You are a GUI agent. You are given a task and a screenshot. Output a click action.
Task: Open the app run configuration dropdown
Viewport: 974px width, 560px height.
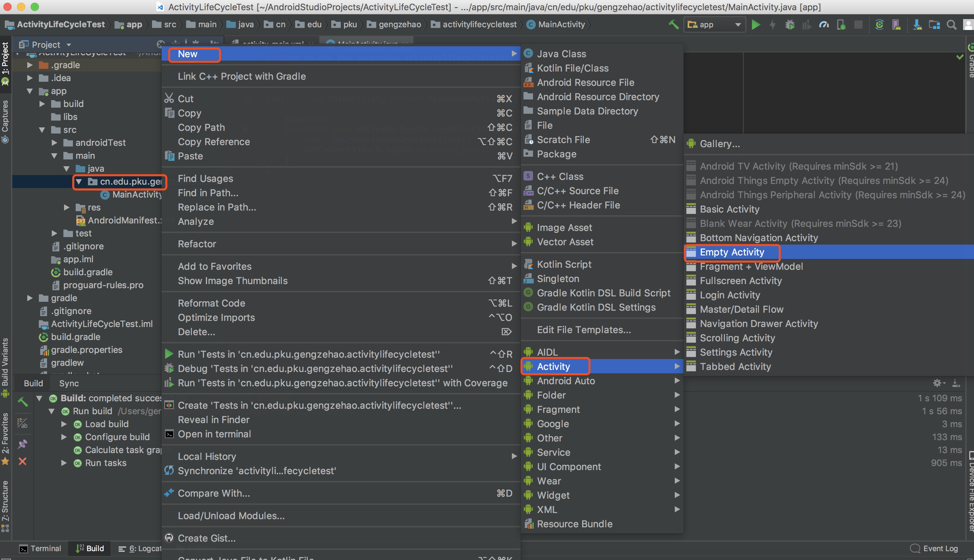pos(714,25)
